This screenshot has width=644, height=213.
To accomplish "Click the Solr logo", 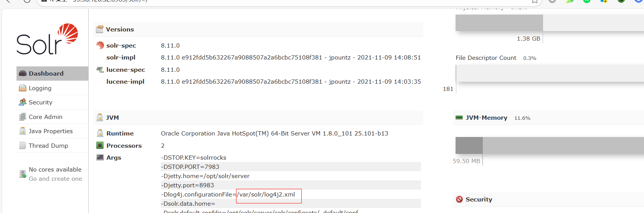I will (x=47, y=39).
